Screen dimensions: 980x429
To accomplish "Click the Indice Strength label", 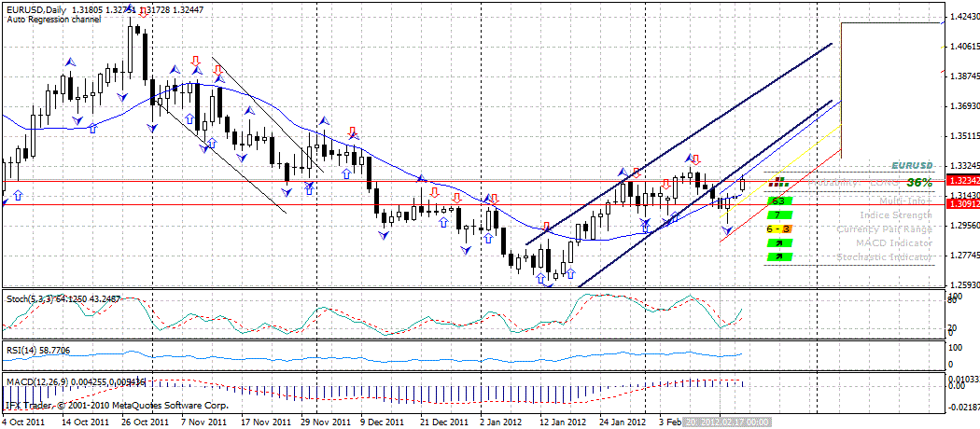I will (x=896, y=214).
